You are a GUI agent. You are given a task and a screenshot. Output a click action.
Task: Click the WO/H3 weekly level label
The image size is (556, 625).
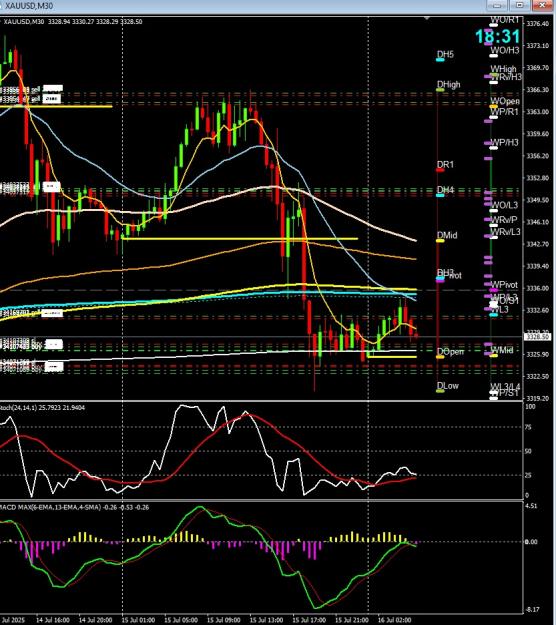505,50
